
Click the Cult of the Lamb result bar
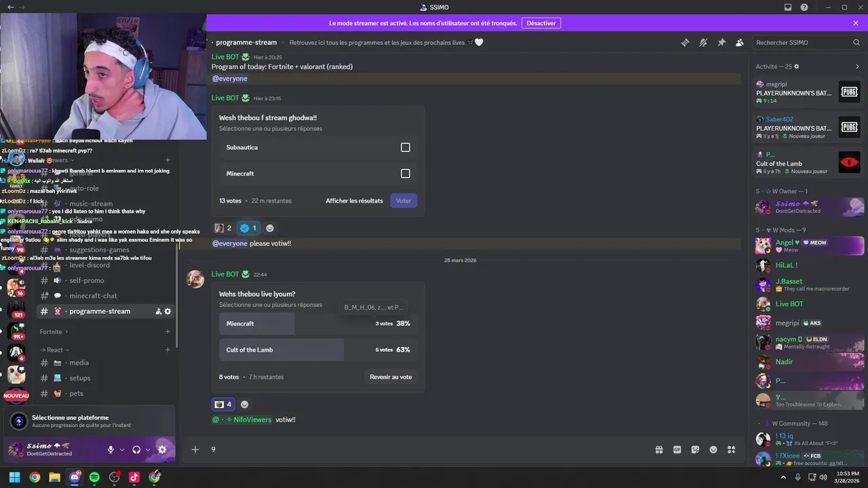(318, 350)
